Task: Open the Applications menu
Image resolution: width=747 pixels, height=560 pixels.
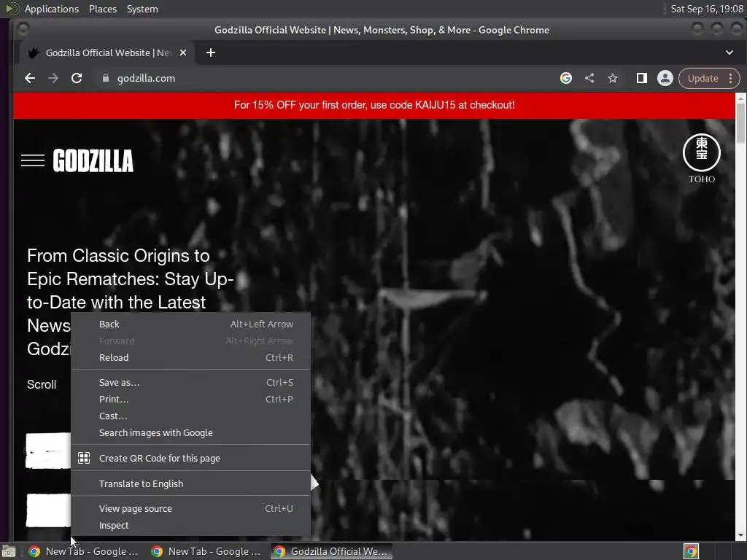Action: coord(52,9)
